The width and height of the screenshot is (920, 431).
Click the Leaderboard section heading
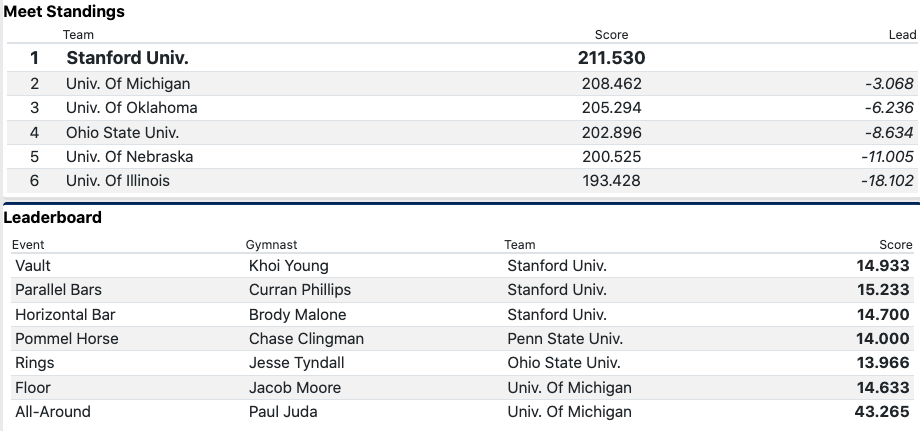tap(53, 217)
